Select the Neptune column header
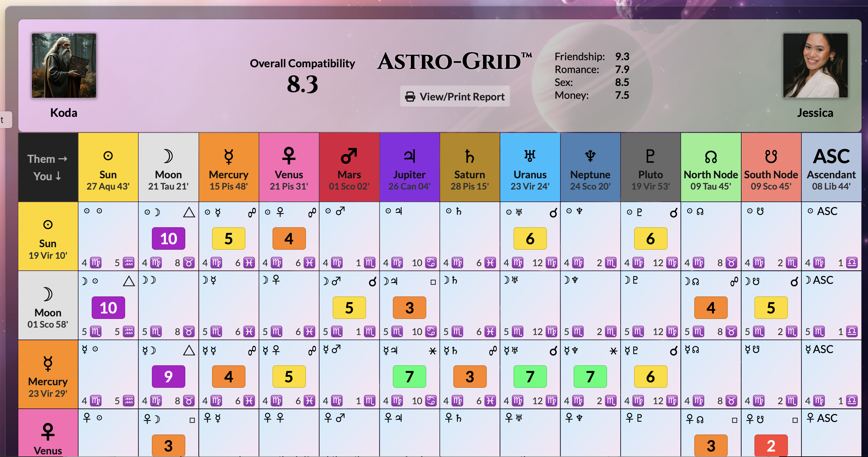The image size is (868, 457). click(x=590, y=167)
